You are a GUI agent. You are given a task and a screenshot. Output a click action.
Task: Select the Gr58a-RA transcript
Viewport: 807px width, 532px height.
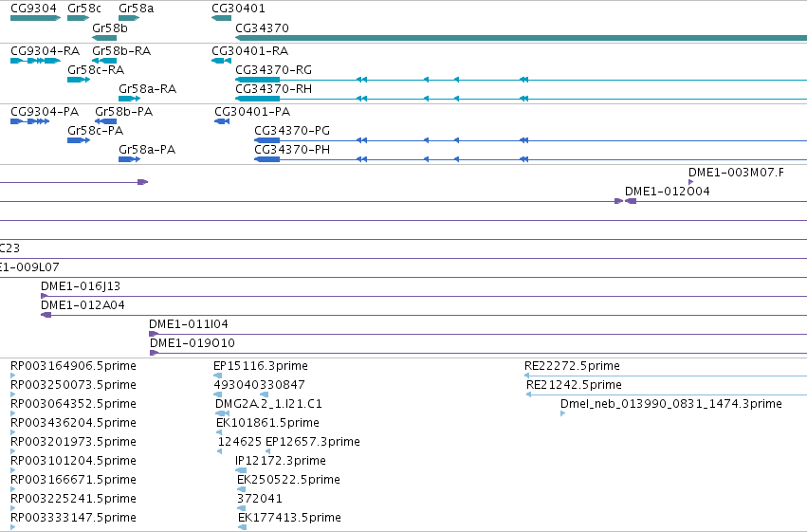130,99
